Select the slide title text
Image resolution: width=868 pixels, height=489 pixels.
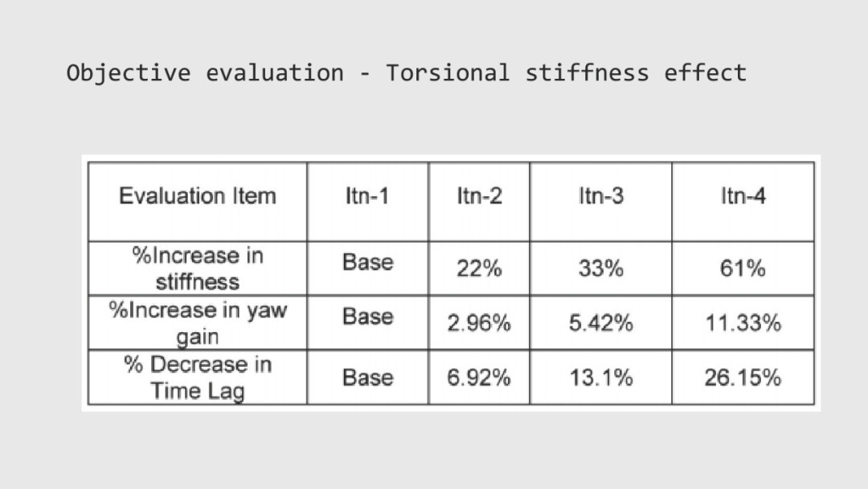pos(407,73)
